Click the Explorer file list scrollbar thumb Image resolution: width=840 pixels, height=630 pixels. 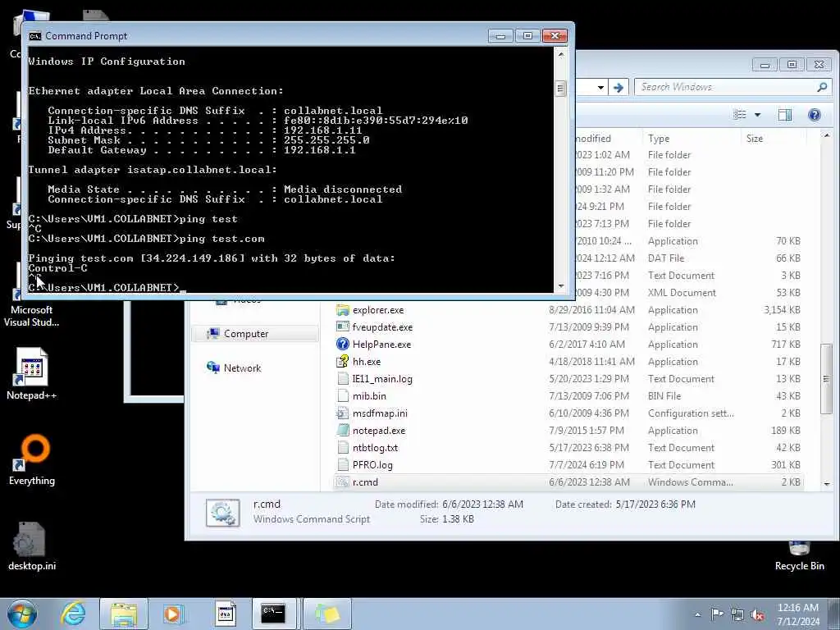(x=827, y=379)
